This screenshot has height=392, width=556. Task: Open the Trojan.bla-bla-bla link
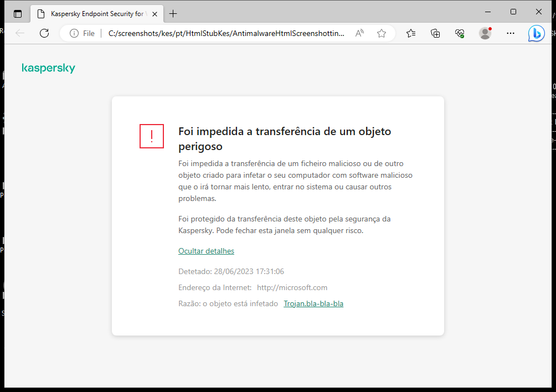pos(313,303)
